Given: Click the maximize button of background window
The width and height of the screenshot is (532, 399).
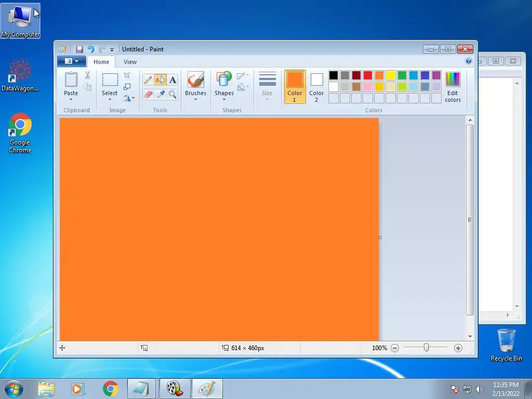Looking at the screenshot, I should point(496,61).
